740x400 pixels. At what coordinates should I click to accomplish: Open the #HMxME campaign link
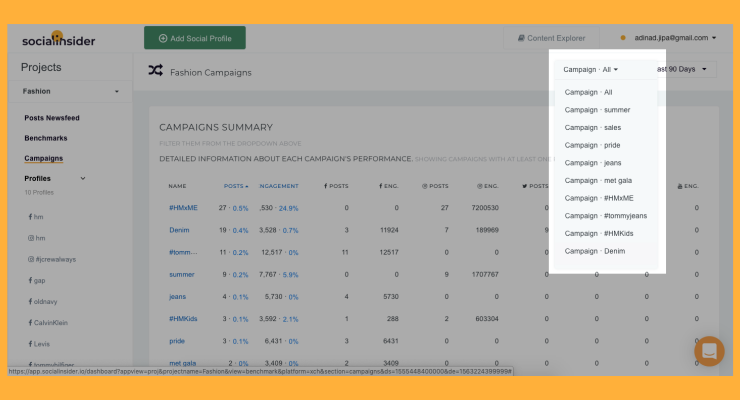click(x=183, y=208)
